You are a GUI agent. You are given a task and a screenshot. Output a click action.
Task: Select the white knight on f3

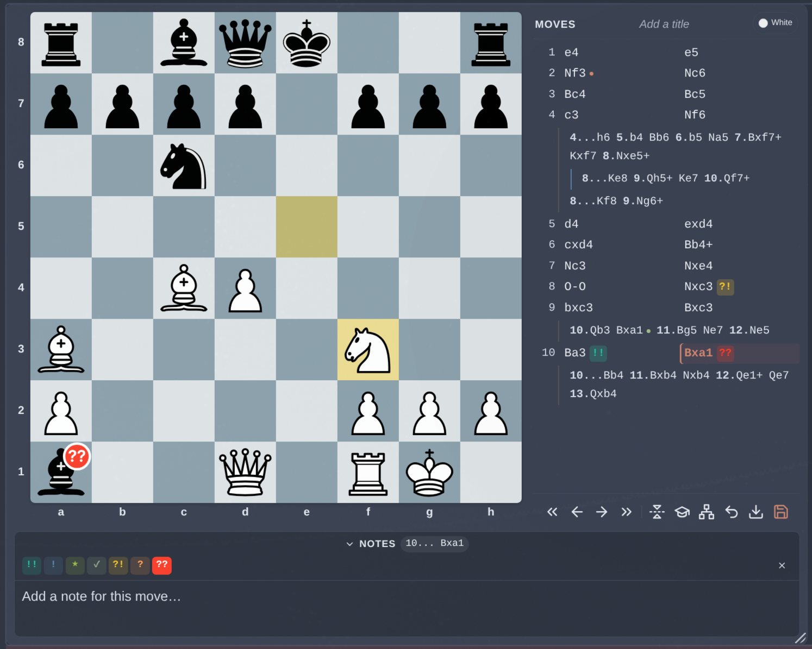tap(368, 350)
